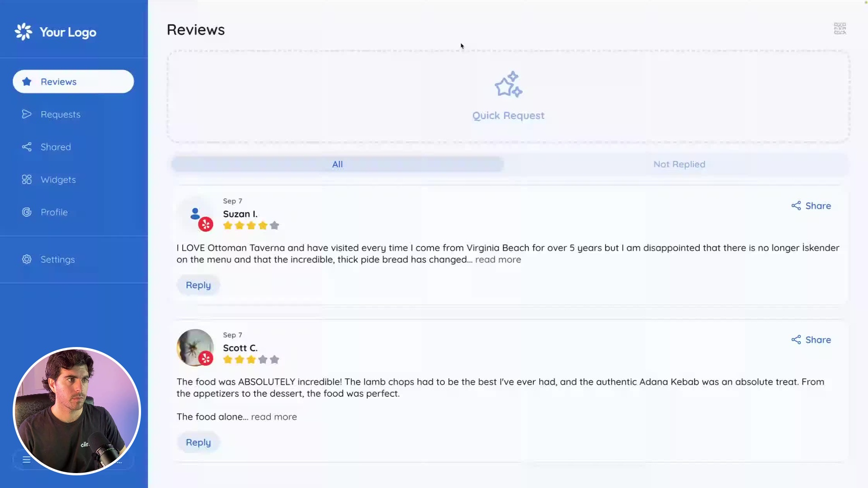The height and width of the screenshot is (488, 868).
Task: Select the All reviews tab
Action: pyautogui.click(x=337, y=164)
